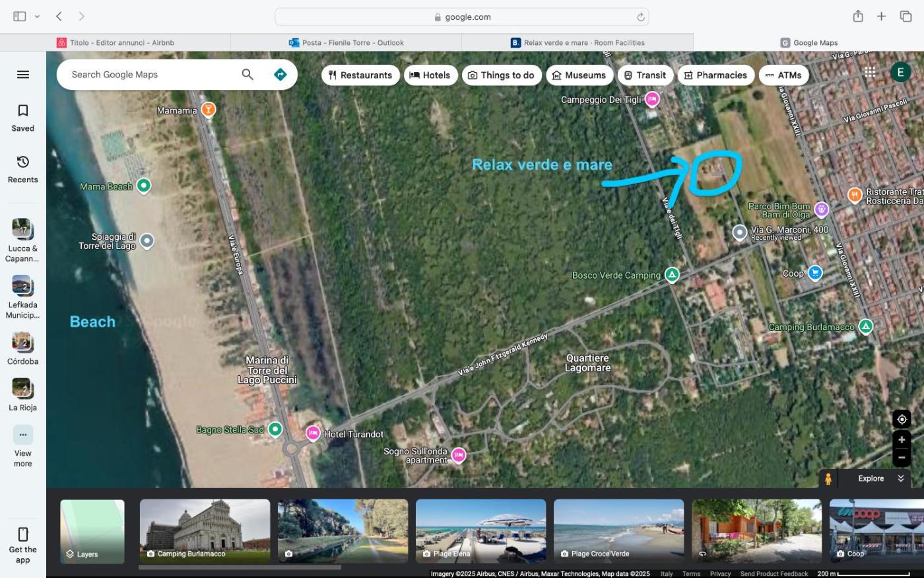Open the Google Maps hamburger menu

click(23, 75)
